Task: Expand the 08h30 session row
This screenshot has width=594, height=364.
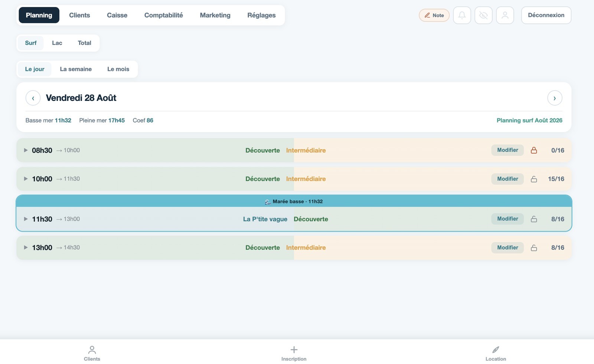Action: (26, 150)
